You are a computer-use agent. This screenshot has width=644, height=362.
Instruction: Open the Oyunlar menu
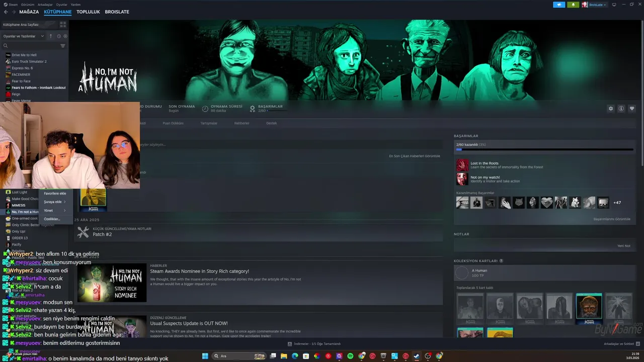[x=61, y=5]
